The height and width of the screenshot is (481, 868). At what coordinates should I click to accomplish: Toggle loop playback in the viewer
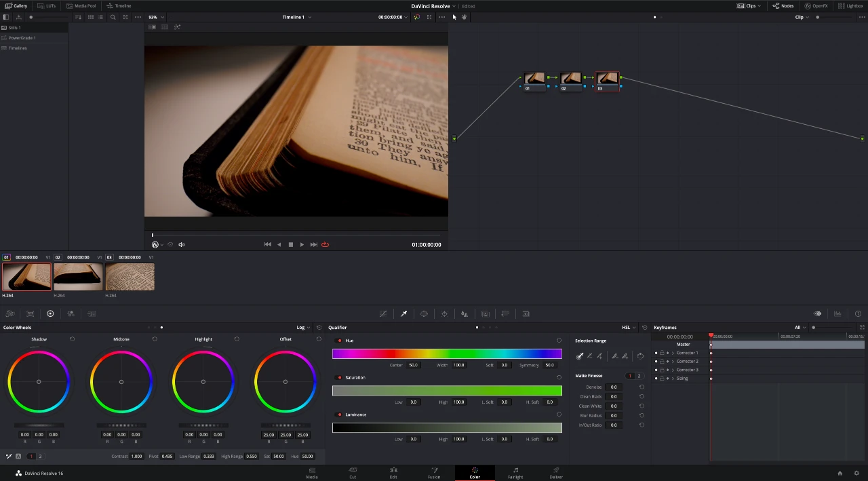(x=325, y=244)
